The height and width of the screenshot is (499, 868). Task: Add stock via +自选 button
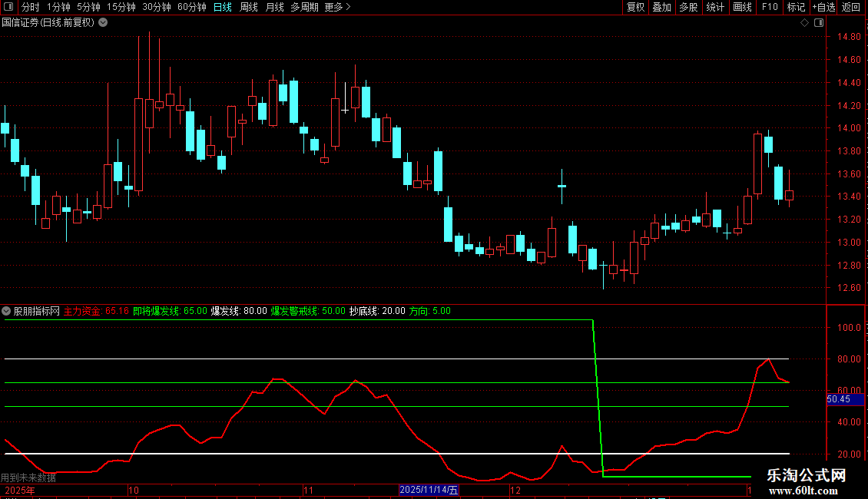click(x=823, y=7)
